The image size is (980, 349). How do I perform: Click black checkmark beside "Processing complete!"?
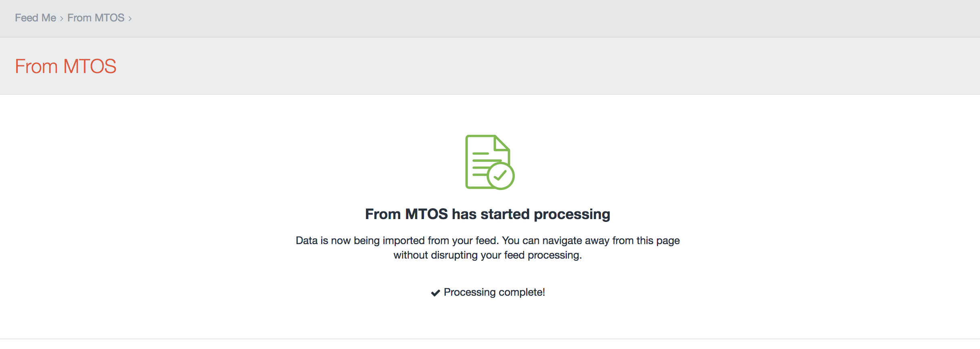435,293
